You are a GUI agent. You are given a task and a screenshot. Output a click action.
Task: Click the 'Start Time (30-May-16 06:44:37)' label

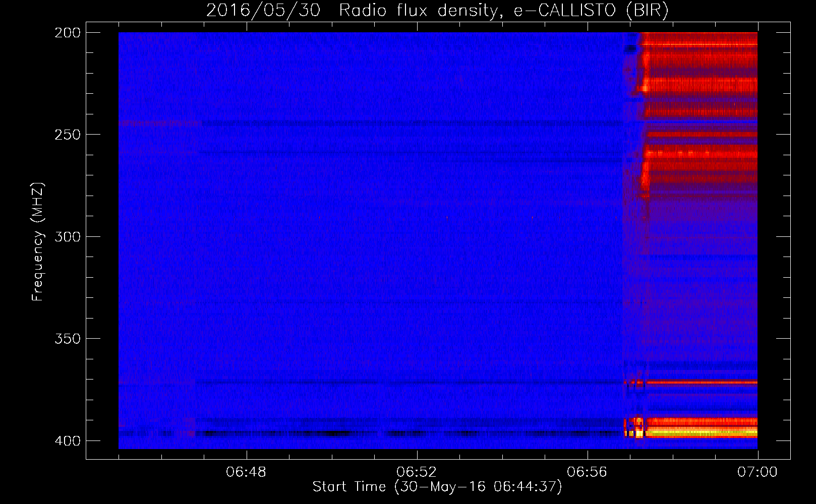pyautogui.click(x=437, y=487)
